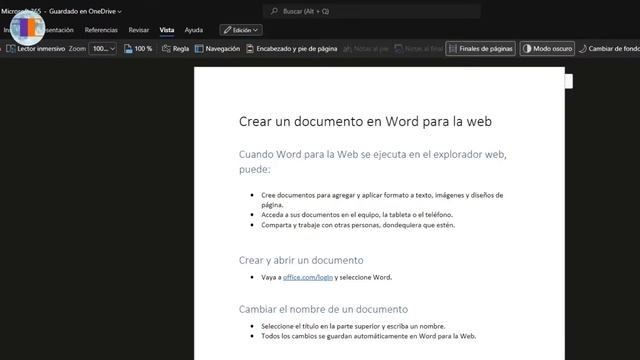Switch to the Revisar tab
Viewport: 640px width, 360px height.
[x=139, y=30]
